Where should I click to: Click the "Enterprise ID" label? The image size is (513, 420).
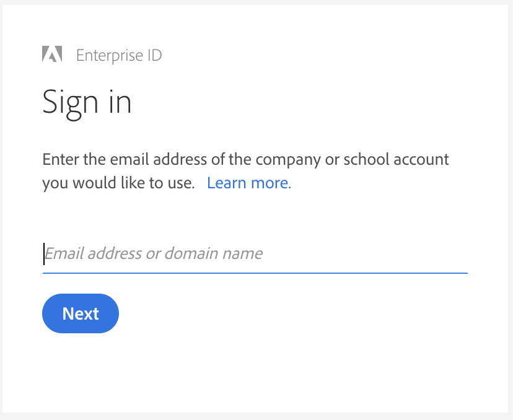119,55
